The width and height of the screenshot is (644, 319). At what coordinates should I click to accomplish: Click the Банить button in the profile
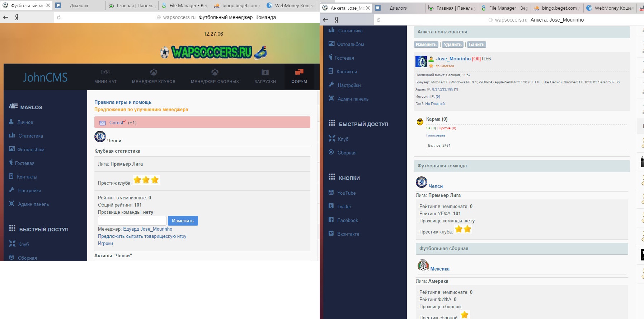coord(476,45)
